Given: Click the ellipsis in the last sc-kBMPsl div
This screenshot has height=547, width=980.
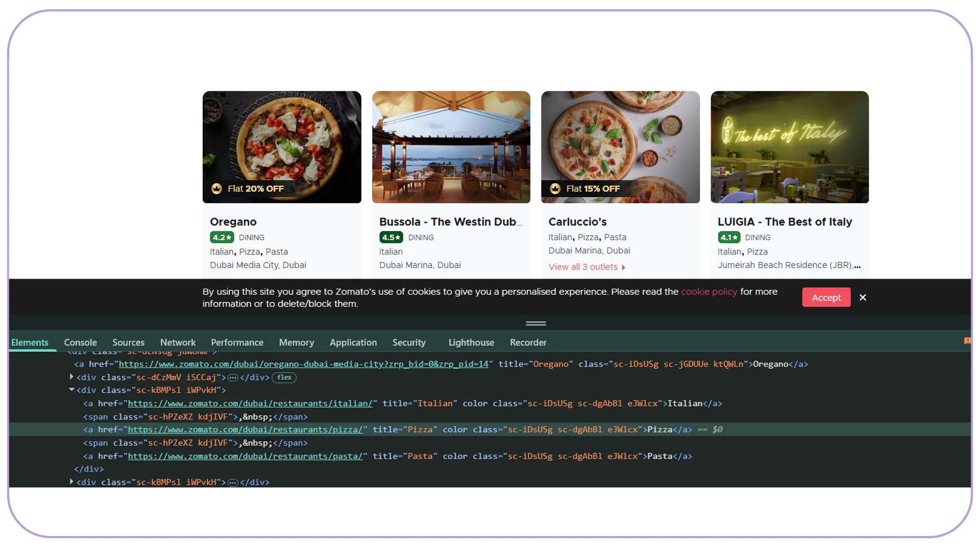Looking at the screenshot, I should point(233,483).
